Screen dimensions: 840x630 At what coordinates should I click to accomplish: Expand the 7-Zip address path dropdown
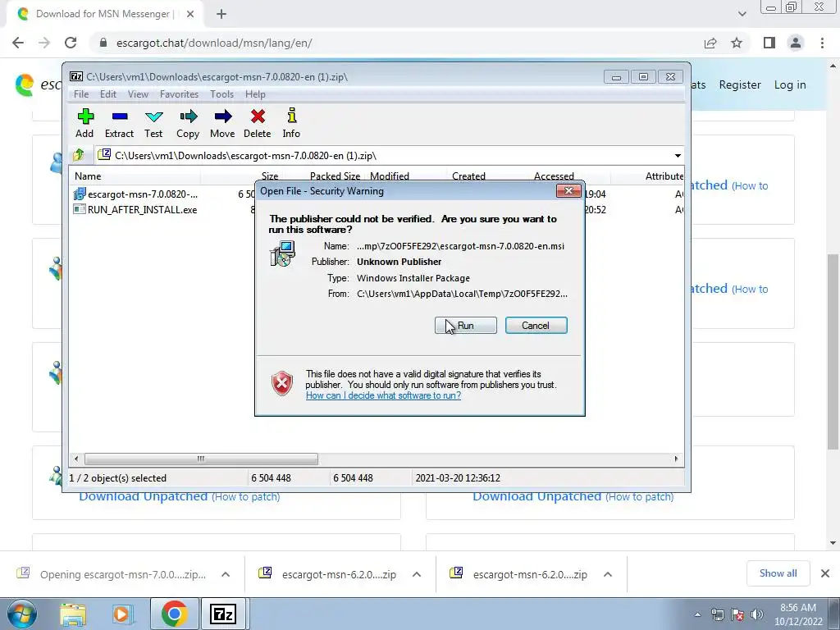pos(678,155)
